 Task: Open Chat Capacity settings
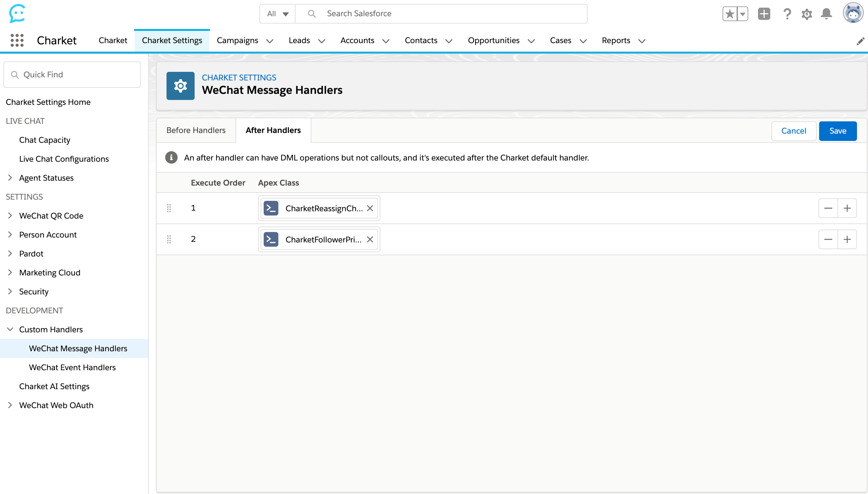point(45,140)
